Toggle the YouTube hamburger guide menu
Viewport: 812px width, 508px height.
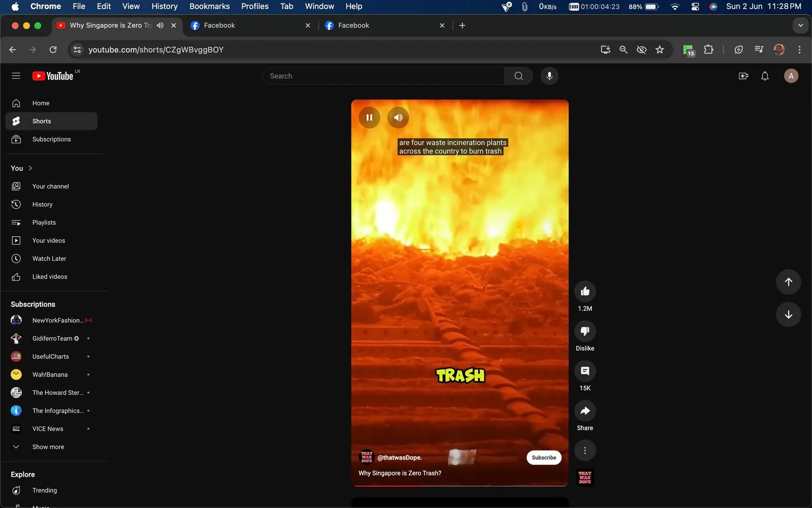16,76
